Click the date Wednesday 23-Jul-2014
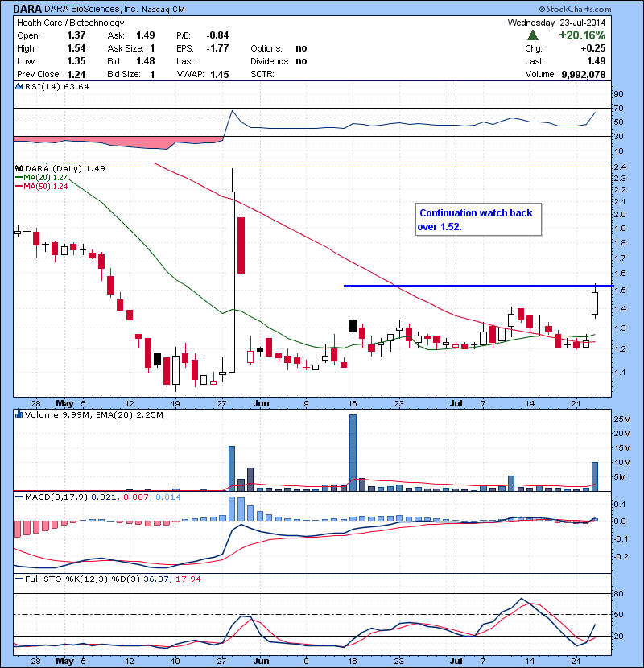This screenshot has height=668, width=644. 556,23
